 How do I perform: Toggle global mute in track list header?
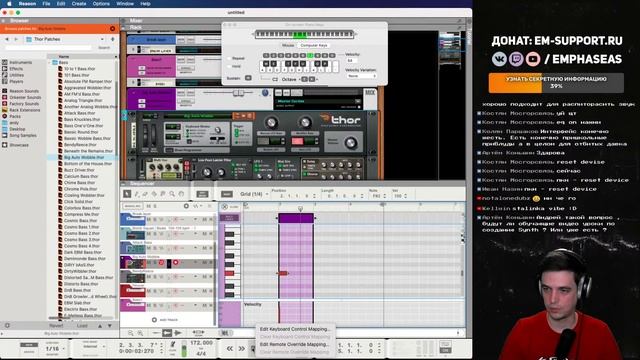click(149, 206)
